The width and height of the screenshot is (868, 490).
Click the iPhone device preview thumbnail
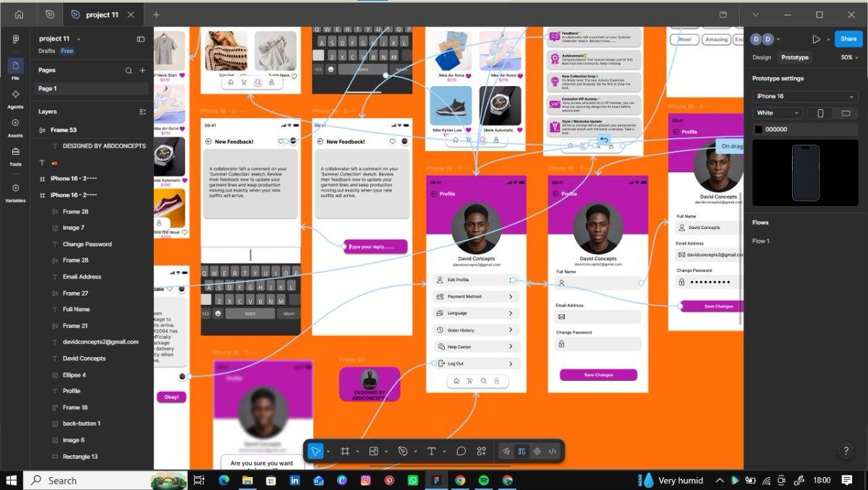coord(805,173)
